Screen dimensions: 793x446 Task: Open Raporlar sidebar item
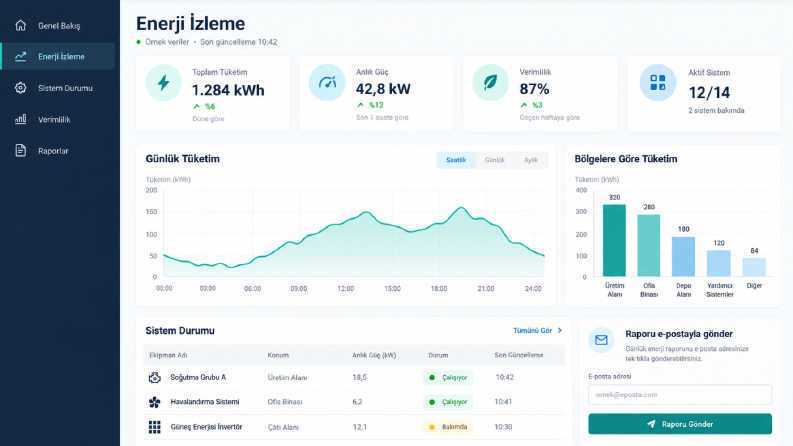(59, 151)
